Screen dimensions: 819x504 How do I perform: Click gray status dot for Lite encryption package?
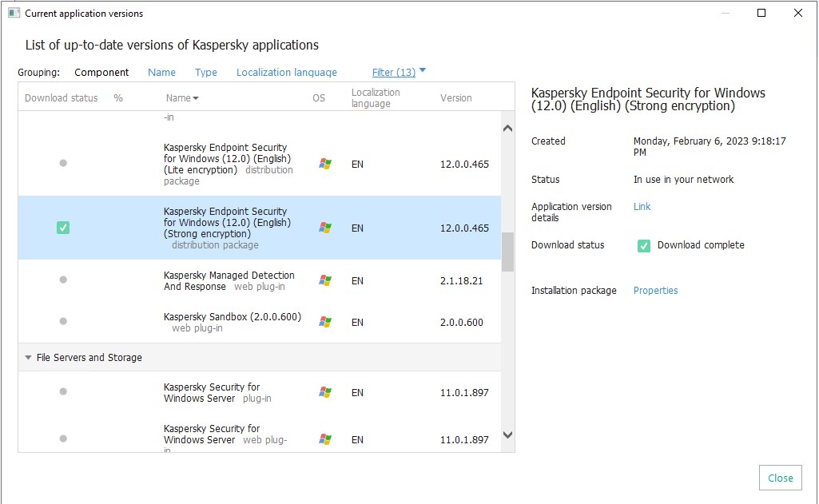pyautogui.click(x=63, y=163)
